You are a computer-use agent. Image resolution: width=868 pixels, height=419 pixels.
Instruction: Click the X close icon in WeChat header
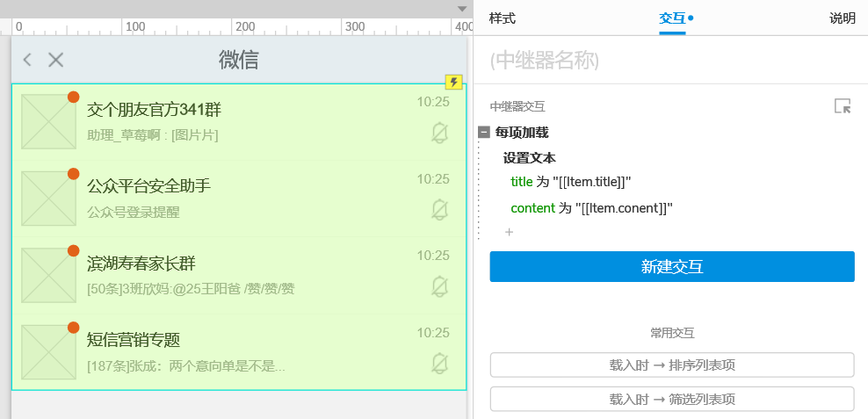(x=55, y=60)
